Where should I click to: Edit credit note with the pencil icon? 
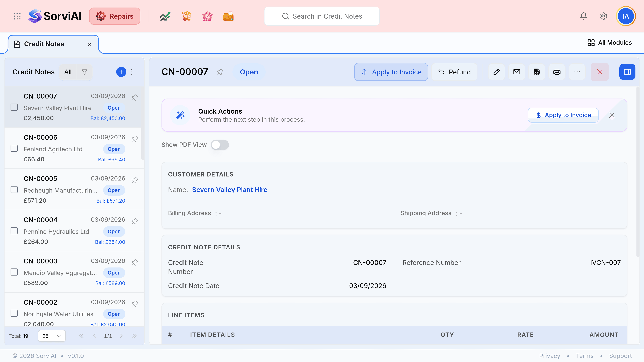click(x=496, y=72)
